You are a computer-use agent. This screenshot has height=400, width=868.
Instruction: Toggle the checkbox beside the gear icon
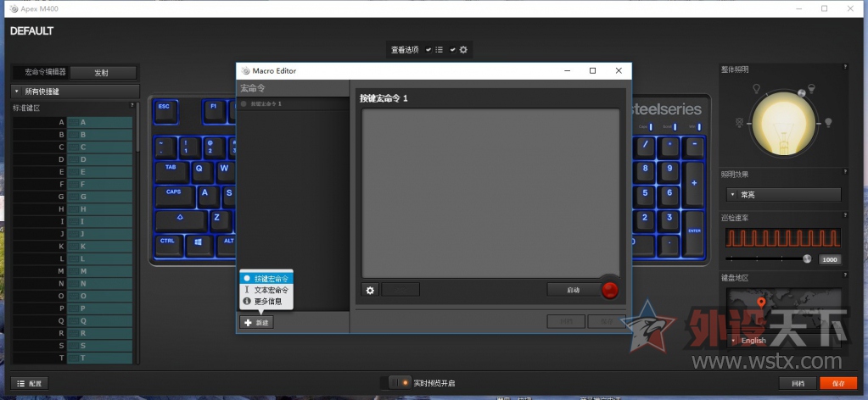[453, 50]
